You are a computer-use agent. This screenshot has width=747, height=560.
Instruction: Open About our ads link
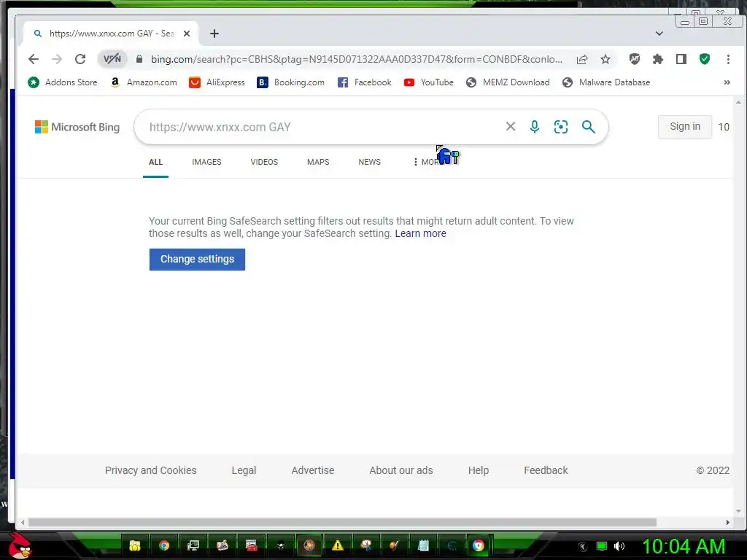[401, 470]
